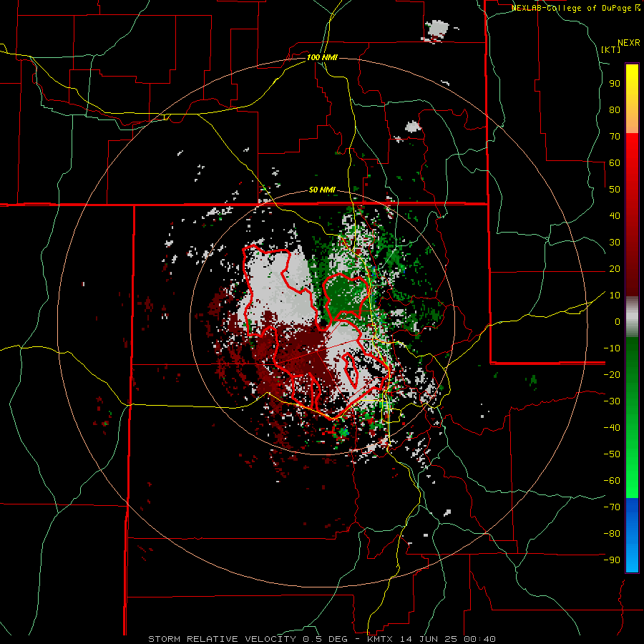
Task: Click the 80 value on the velocity scale
Action: pyautogui.click(x=615, y=110)
